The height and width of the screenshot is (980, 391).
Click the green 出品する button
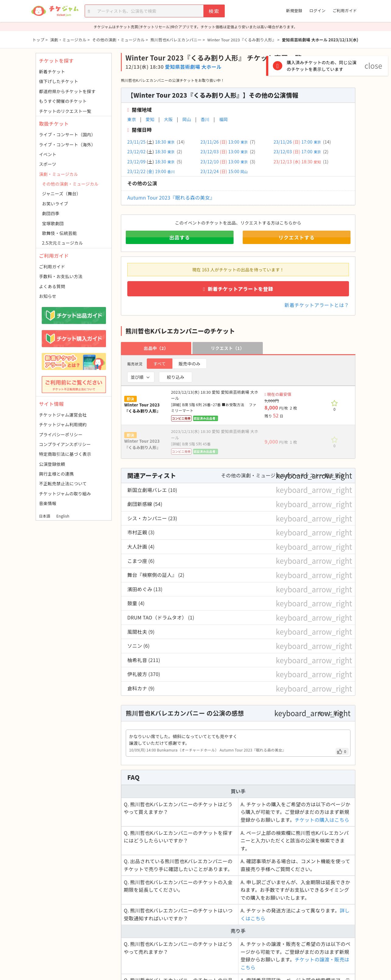(179, 237)
